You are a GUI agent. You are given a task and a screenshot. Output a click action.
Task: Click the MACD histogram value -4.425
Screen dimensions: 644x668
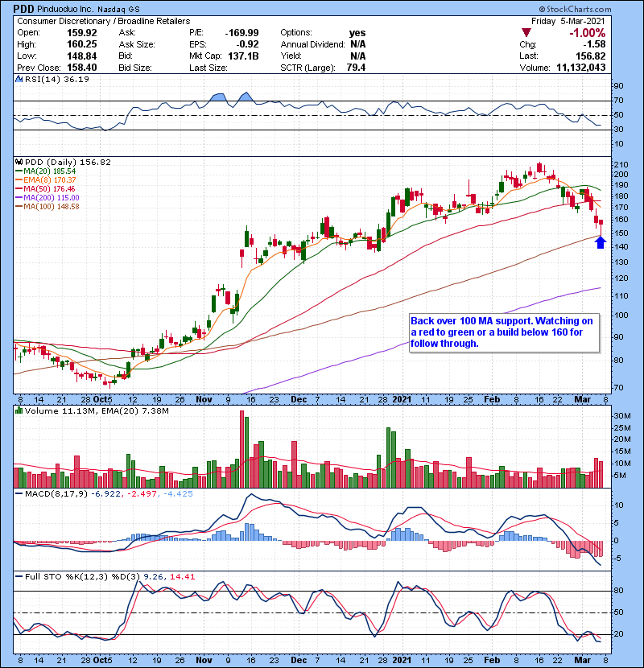coord(178,494)
